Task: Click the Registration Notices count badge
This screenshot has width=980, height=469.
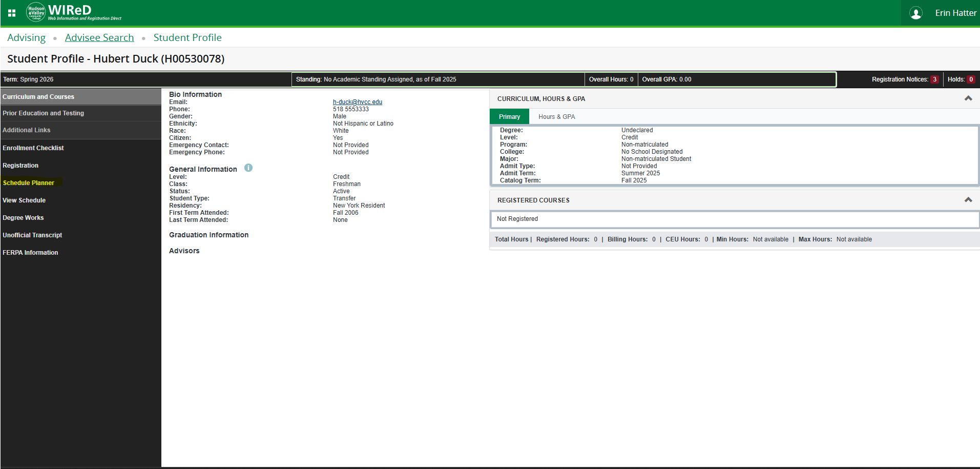Action: coord(934,79)
